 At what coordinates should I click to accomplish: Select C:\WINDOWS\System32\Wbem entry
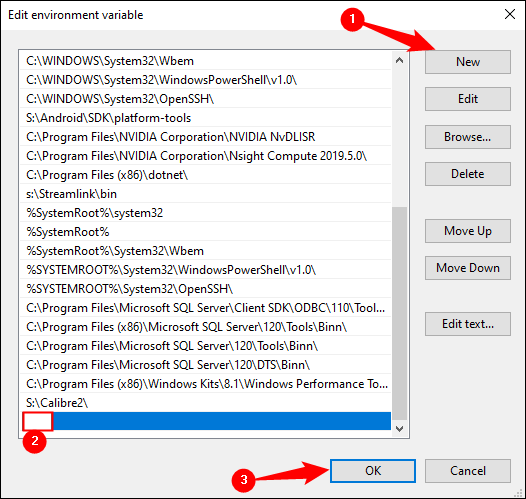point(205,61)
